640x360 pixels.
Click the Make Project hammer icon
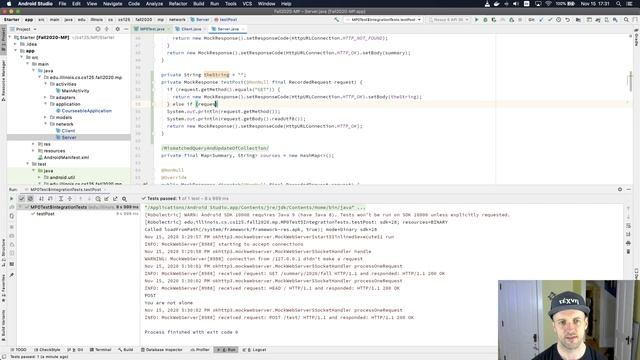tap(336, 20)
